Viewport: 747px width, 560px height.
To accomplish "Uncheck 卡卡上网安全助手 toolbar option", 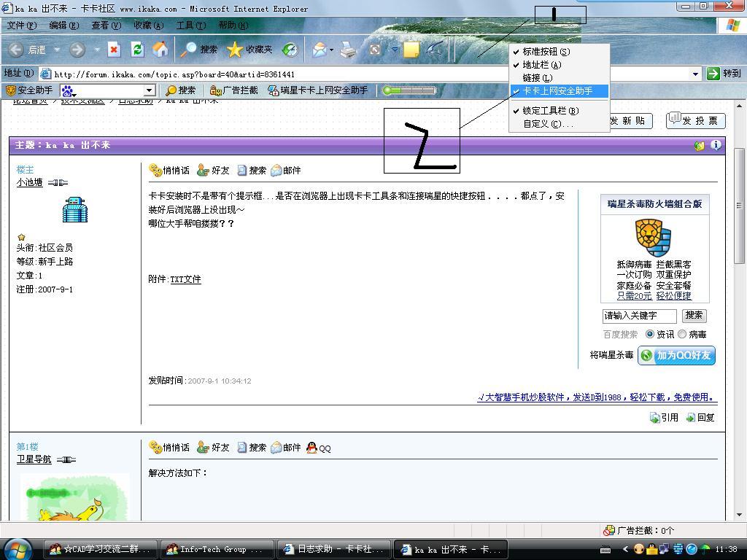I will click(560, 91).
